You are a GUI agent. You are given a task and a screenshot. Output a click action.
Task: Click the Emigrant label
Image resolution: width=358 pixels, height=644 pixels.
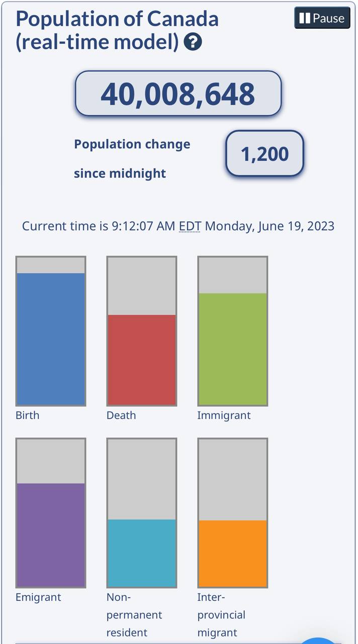[x=38, y=598]
